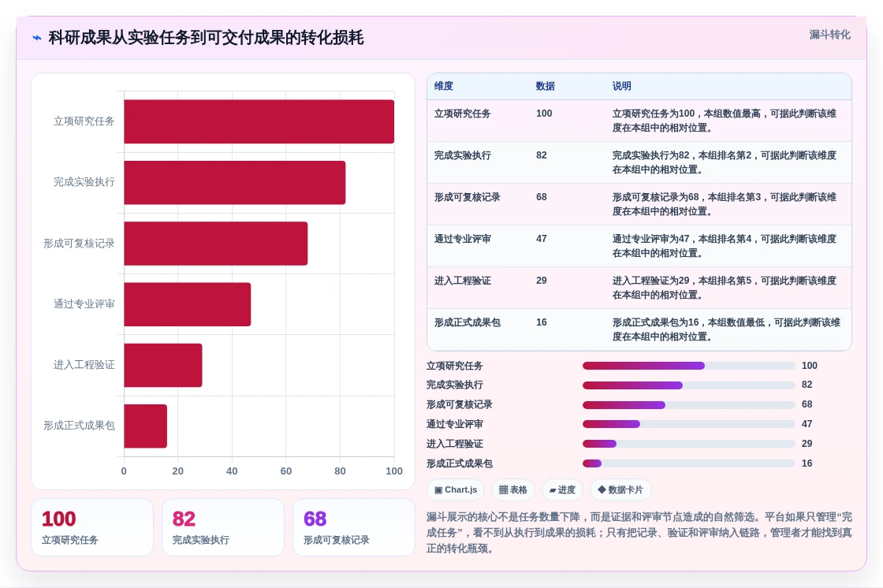
Task: Click the 形成可复核记录 progress bar showing 68
Action: point(689,405)
